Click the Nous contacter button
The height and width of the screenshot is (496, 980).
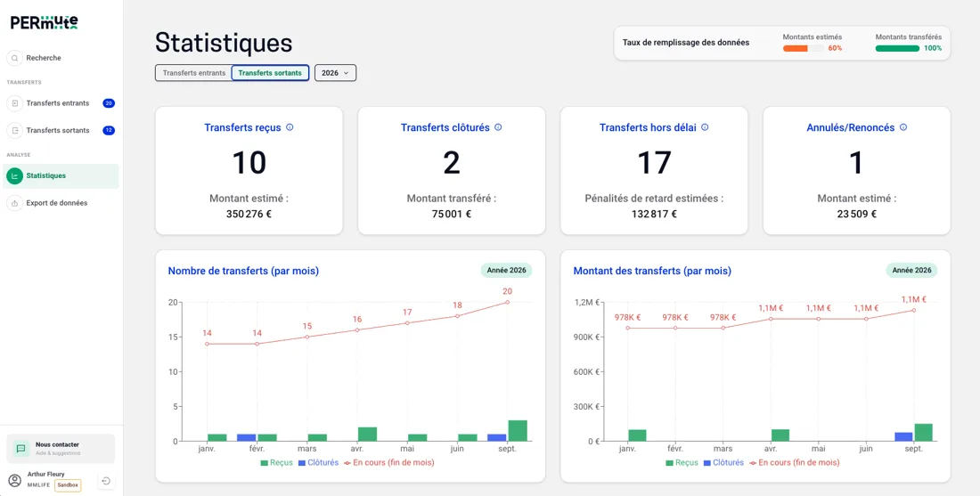pos(61,449)
